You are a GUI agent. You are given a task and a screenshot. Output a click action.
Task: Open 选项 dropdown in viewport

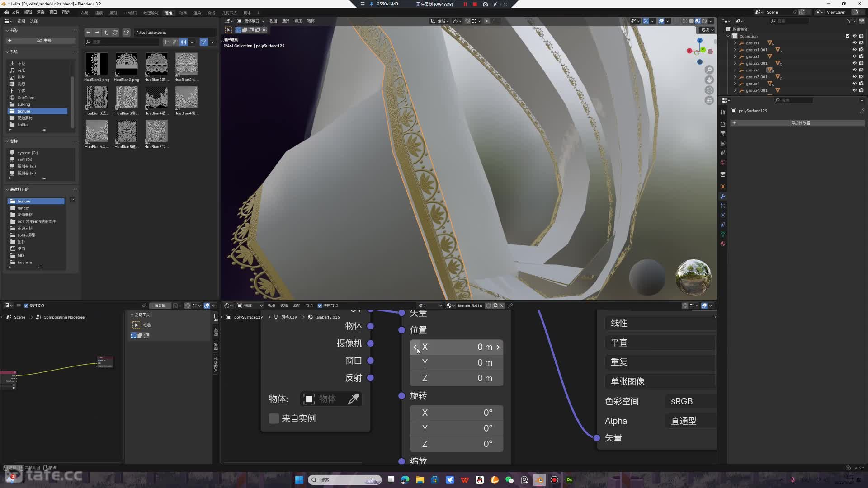pyautogui.click(x=708, y=30)
